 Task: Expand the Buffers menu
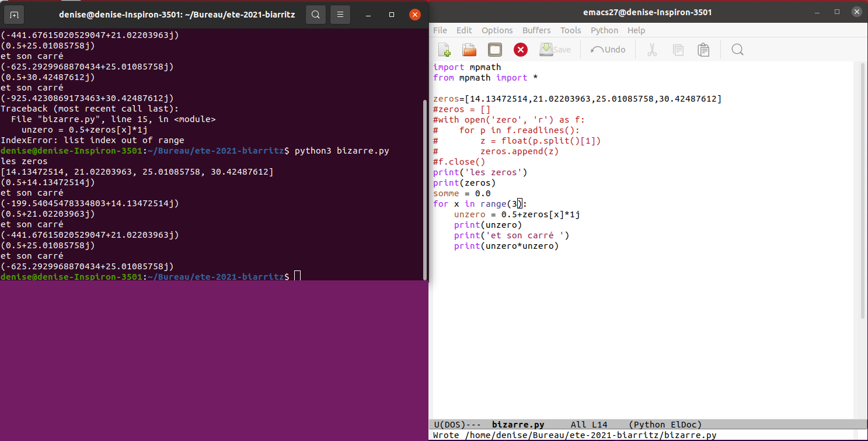536,30
